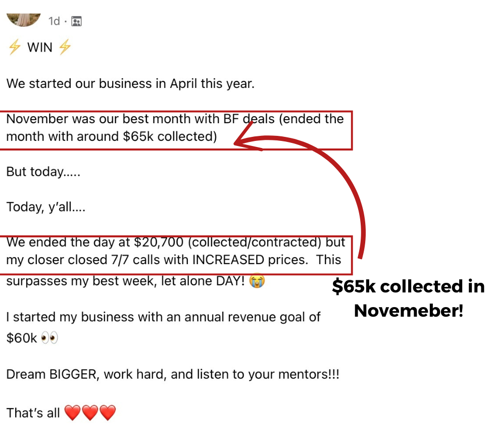Click the 'We started our business in April' sentence
Viewport: 492px width, 448px height.
tap(130, 84)
